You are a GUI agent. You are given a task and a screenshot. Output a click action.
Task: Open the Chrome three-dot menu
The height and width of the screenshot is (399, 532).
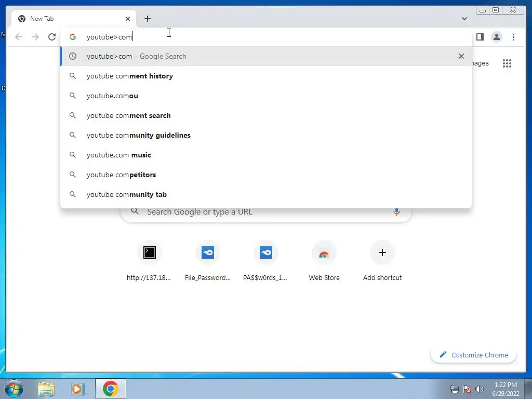coord(513,37)
